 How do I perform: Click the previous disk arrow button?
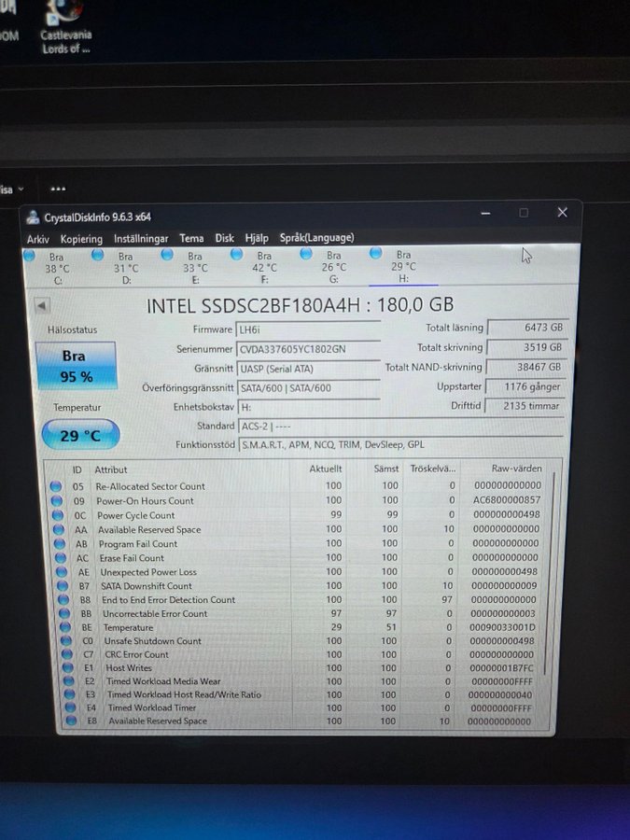[42, 305]
